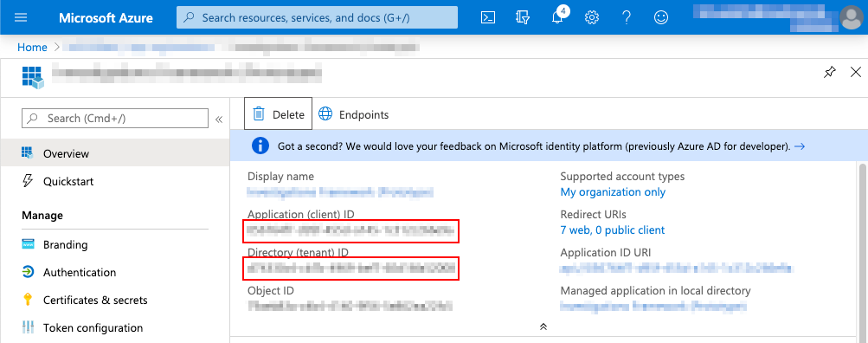This screenshot has width=868, height=343.
Task: Go to Microsoft Azure home logo
Action: click(x=106, y=17)
